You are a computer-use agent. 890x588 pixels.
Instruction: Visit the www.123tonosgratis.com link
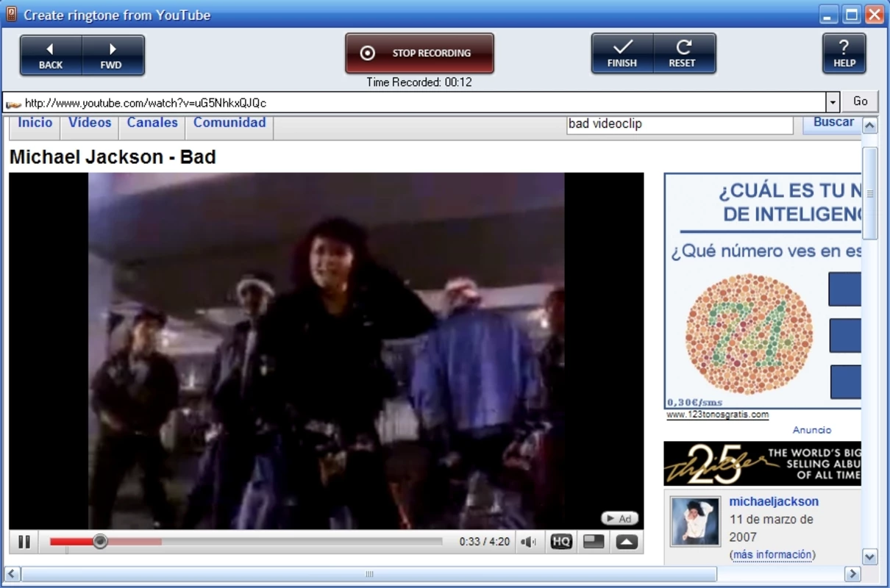click(x=717, y=415)
